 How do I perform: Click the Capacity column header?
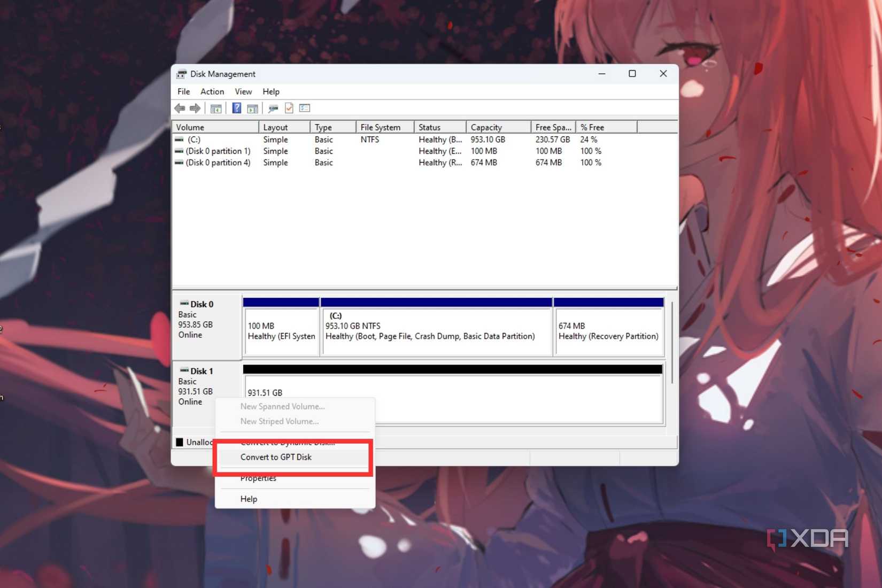[486, 127]
